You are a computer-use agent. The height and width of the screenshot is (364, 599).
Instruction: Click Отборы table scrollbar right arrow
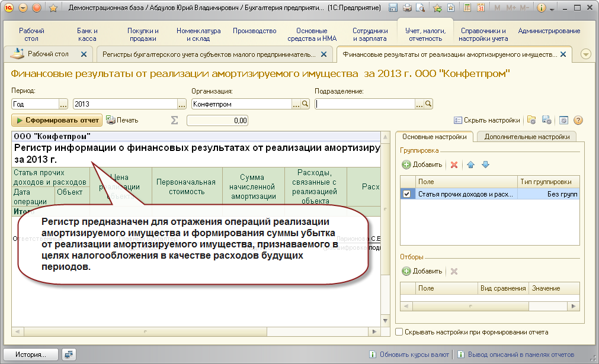pos(573,306)
